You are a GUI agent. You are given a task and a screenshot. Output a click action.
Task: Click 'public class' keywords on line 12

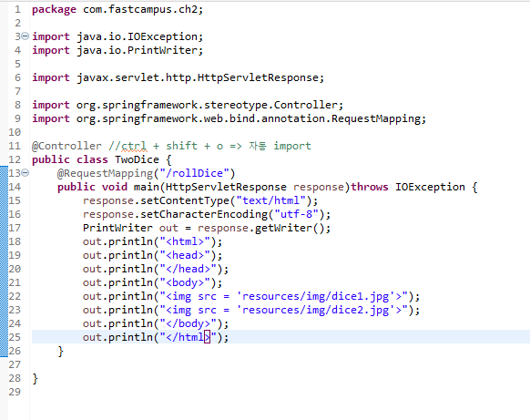69,159
